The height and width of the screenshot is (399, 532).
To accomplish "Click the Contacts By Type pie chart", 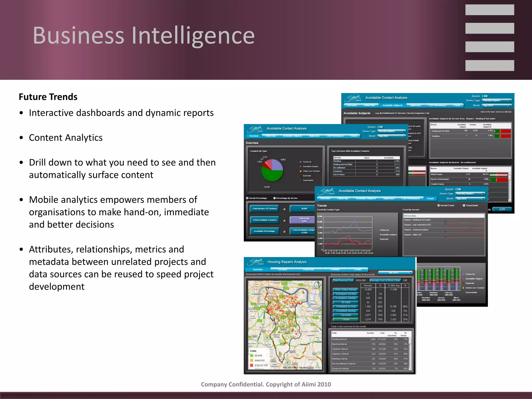I will coord(272,170).
